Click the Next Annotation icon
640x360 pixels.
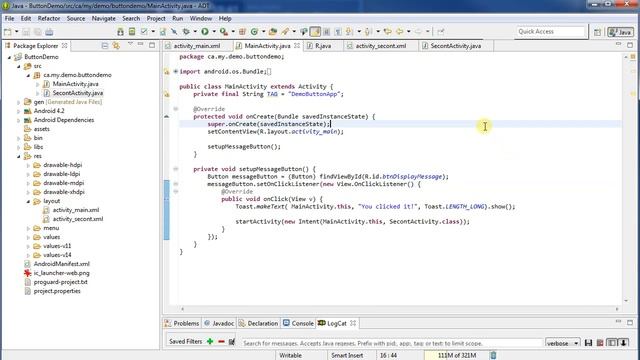point(349,32)
